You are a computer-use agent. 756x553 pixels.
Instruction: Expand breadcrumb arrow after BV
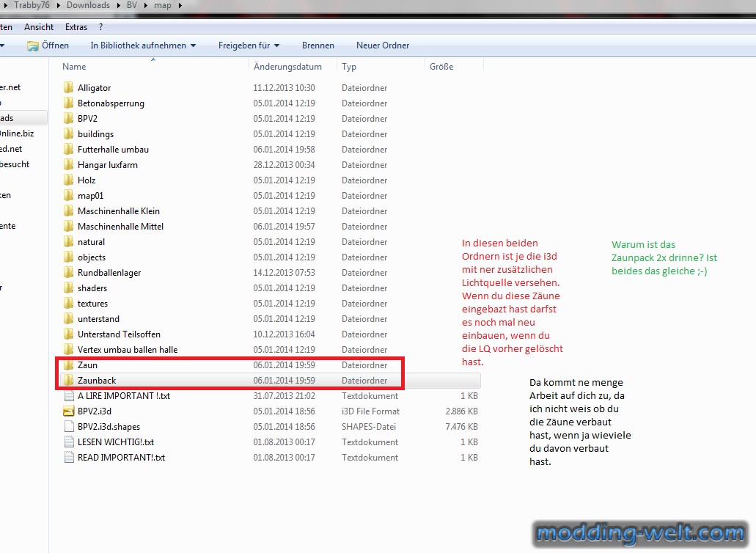pos(145,5)
